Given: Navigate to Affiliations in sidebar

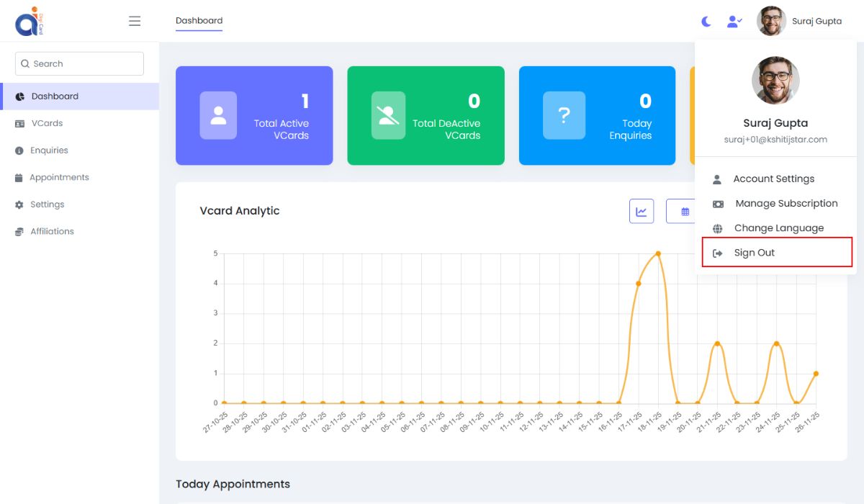Looking at the screenshot, I should pos(52,231).
